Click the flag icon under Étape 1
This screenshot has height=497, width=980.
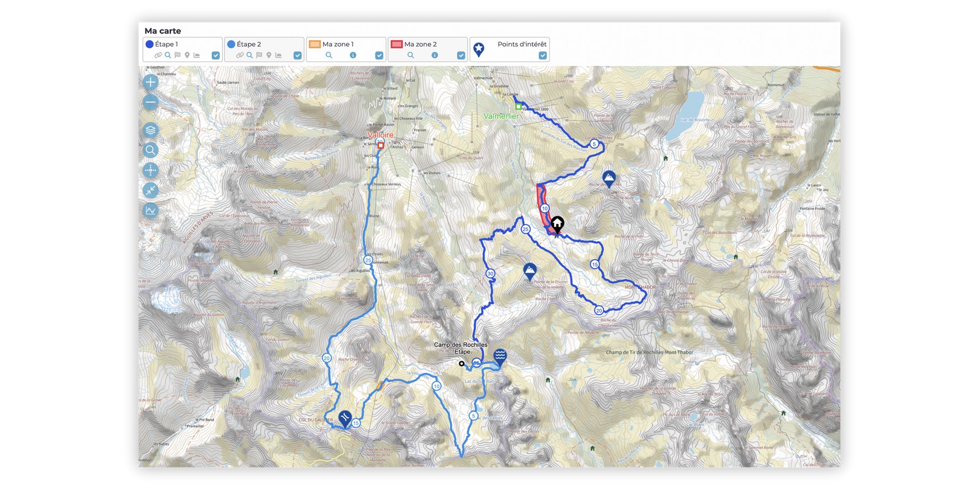tap(178, 55)
